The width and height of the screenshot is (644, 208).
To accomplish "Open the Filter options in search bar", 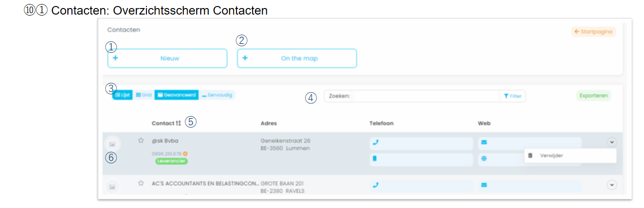I will click(512, 96).
